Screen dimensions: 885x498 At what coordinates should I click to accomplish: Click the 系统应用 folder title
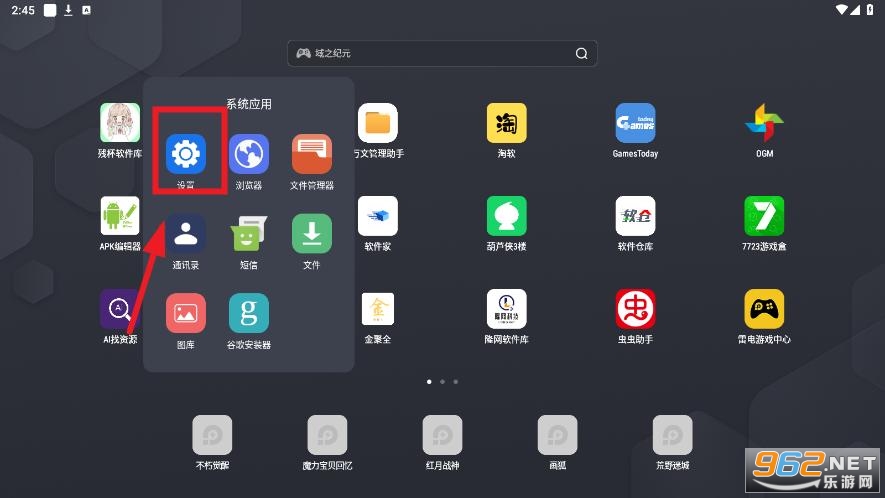coord(249,104)
